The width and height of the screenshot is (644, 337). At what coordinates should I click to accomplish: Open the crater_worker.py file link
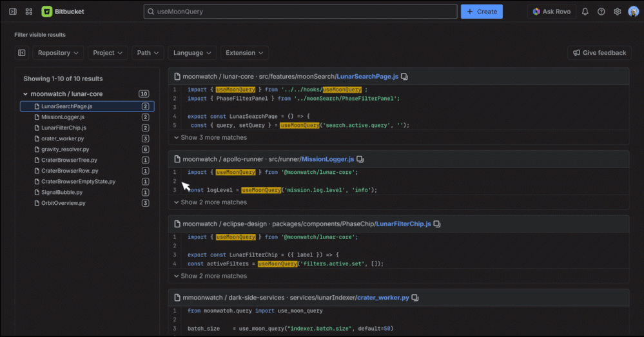pyautogui.click(x=383, y=298)
